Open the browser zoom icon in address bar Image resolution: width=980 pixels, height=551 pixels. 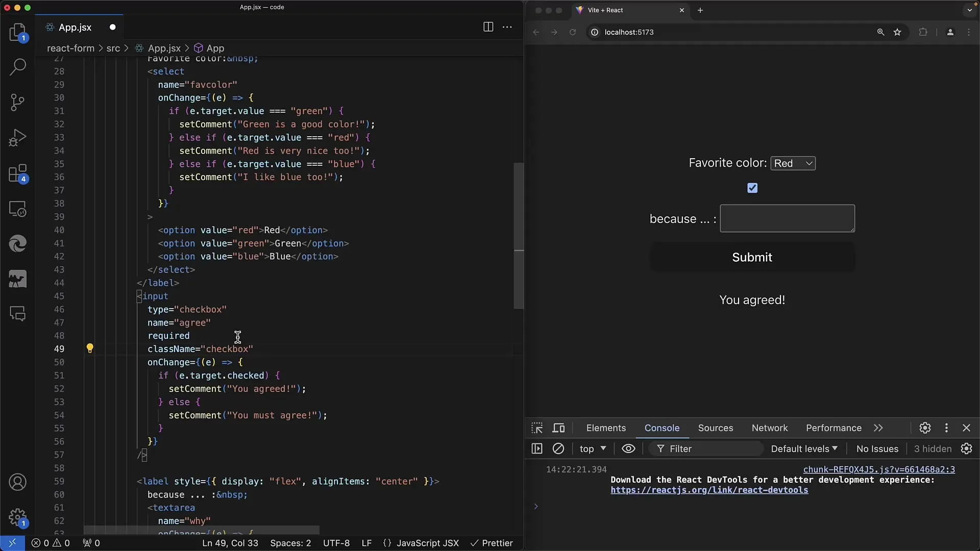(x=880, y=32)
